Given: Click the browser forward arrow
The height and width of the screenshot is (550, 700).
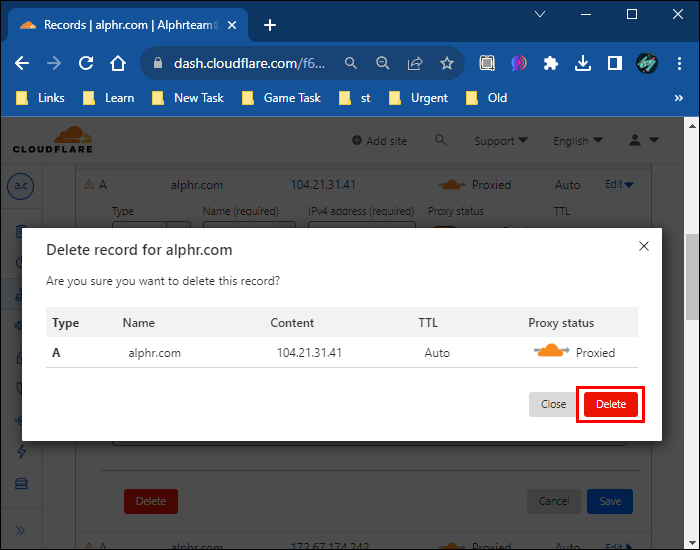Looking at the screenshot, I should point(54,63).
